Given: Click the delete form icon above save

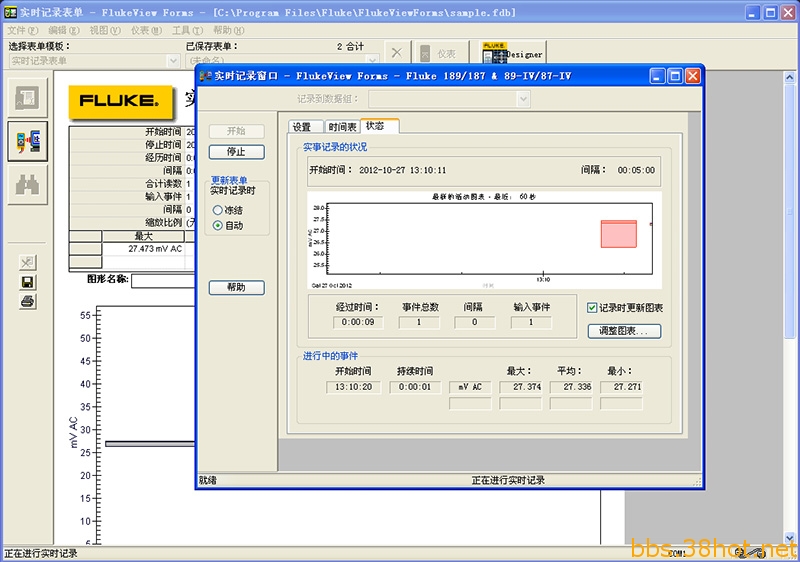Looking at the screenshot, I should [27, 263].
